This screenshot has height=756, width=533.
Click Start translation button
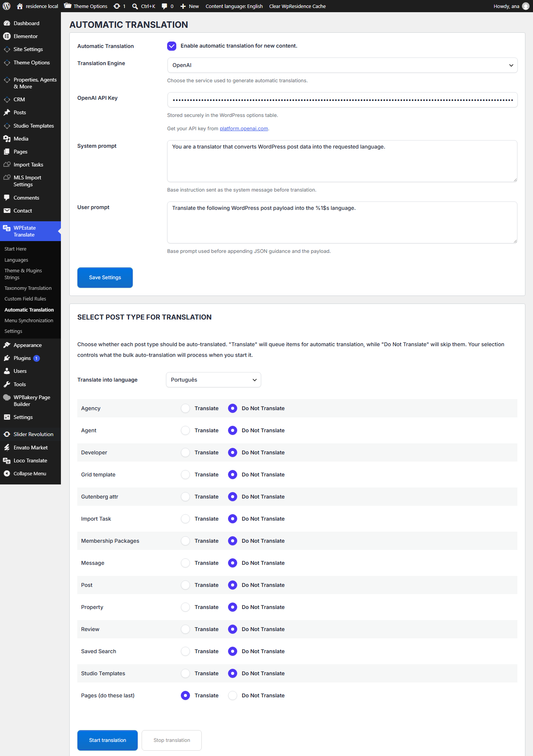(107, 740)
